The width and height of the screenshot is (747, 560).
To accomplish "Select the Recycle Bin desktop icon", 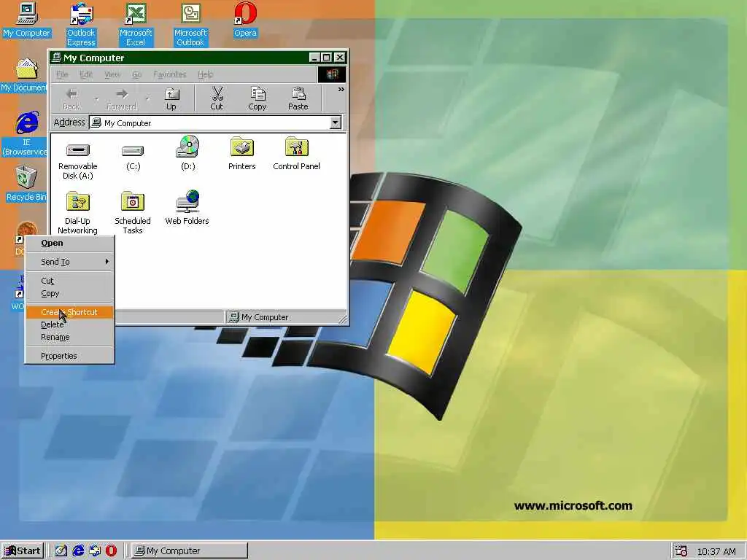I will click(26, 184).
